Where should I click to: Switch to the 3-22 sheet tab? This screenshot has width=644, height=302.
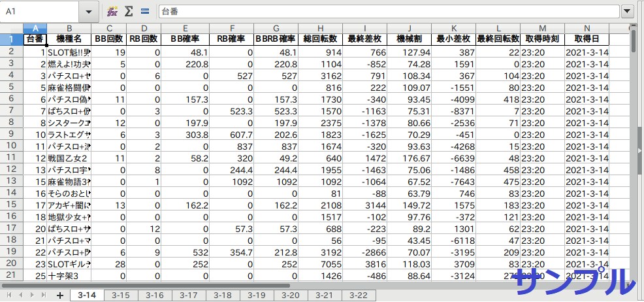coord(359,295)
